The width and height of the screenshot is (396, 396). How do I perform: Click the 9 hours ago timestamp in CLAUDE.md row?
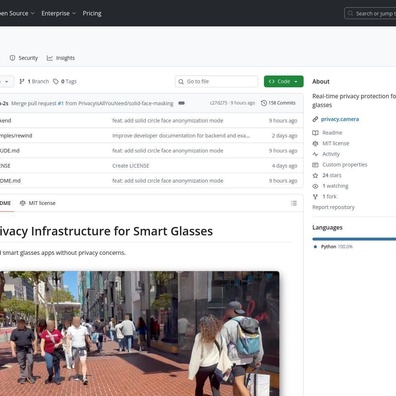pyautogui.click(x=283, y=151)
